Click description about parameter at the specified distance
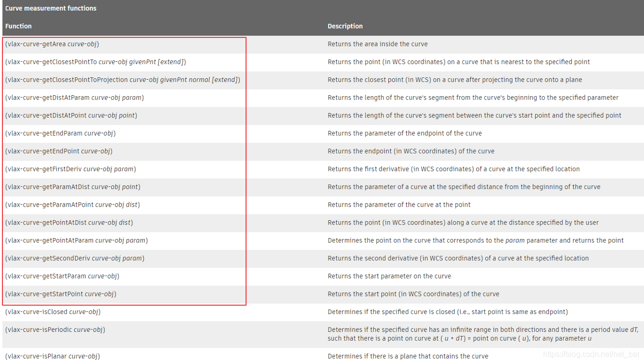 [464, 187]
